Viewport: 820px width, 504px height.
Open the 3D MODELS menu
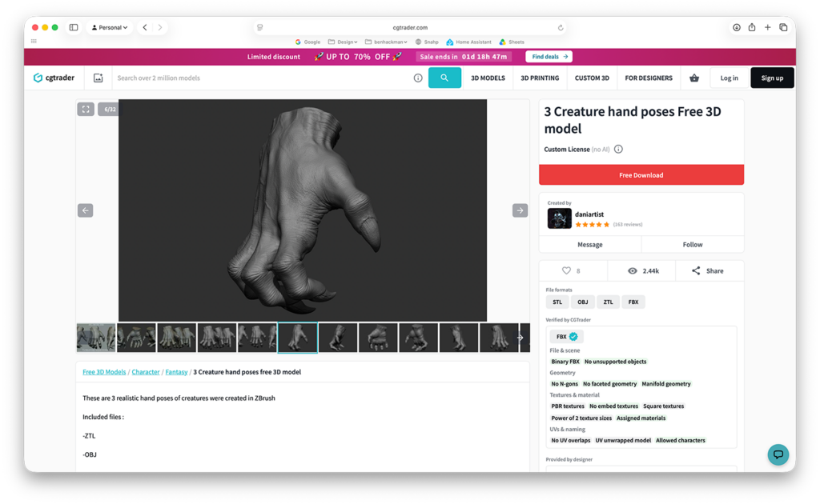tap(488, 78)
